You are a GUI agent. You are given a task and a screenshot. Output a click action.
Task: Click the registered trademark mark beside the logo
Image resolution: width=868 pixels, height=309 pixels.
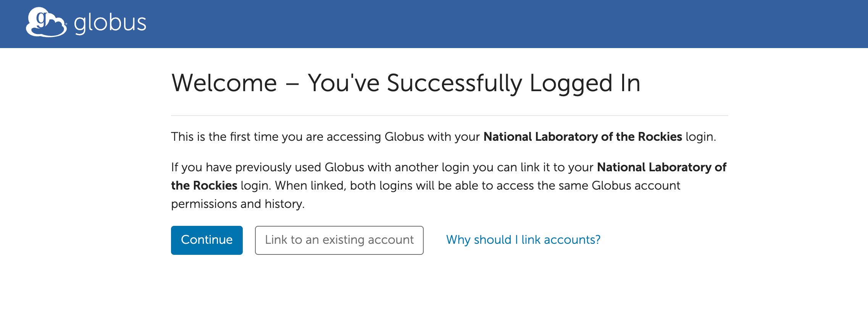(x=66, y=24)
